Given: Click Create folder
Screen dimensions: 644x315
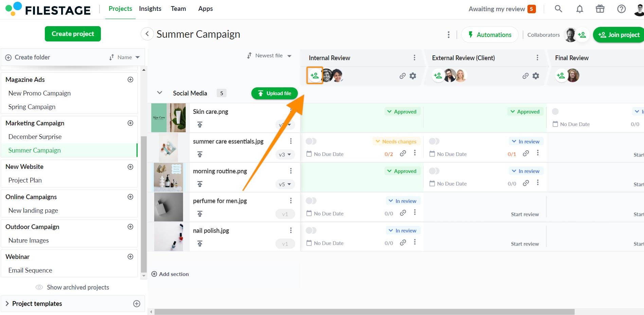Looking at the screenshot, I should [x=28, y=57].
